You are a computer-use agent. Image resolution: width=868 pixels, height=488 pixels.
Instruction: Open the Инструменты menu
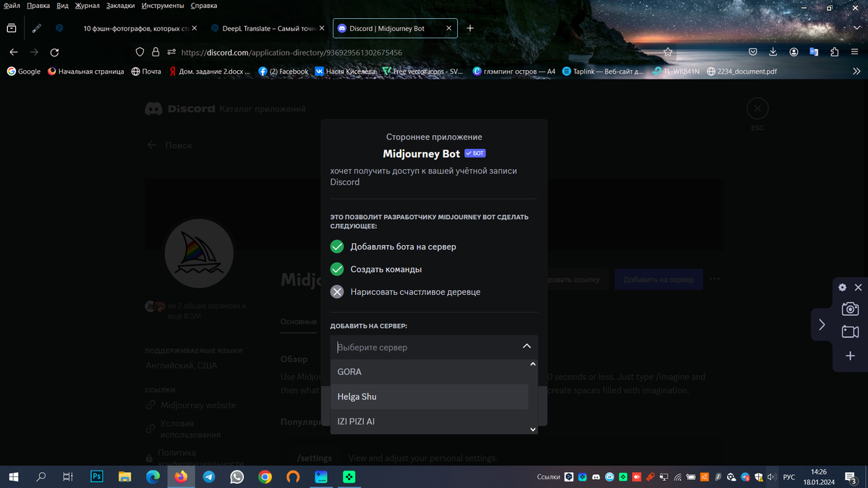pos(163,6)
